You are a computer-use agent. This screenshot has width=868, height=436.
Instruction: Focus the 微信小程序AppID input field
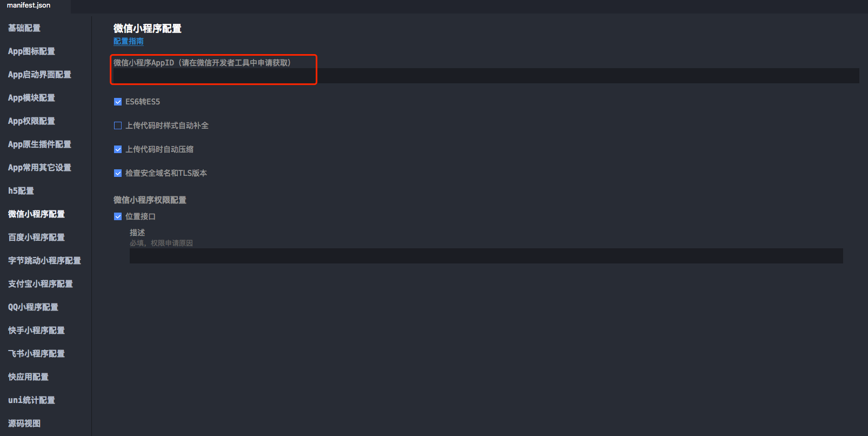click(485, 76)
